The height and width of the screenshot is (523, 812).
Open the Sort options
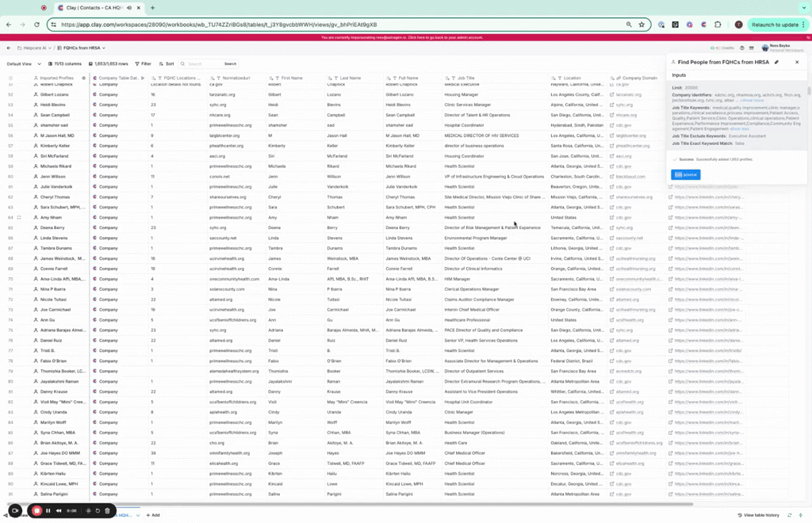pos(167,63)
